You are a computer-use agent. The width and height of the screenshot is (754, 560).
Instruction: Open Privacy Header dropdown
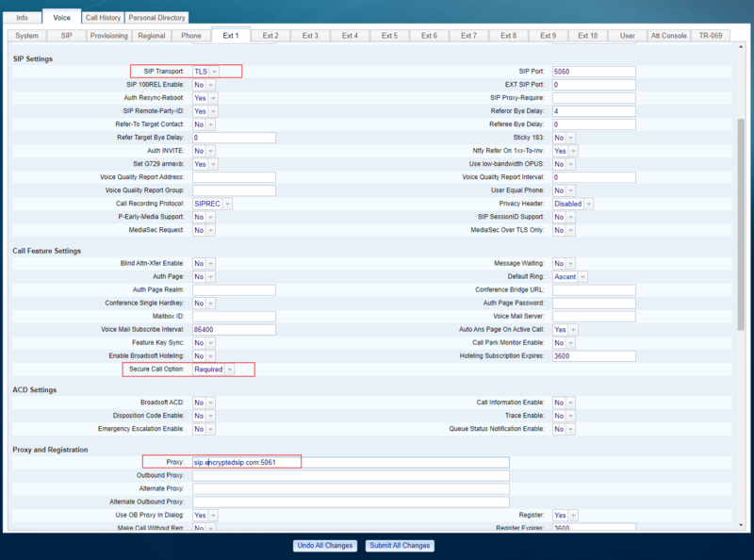pyautogui.click(x=573, y=204)
